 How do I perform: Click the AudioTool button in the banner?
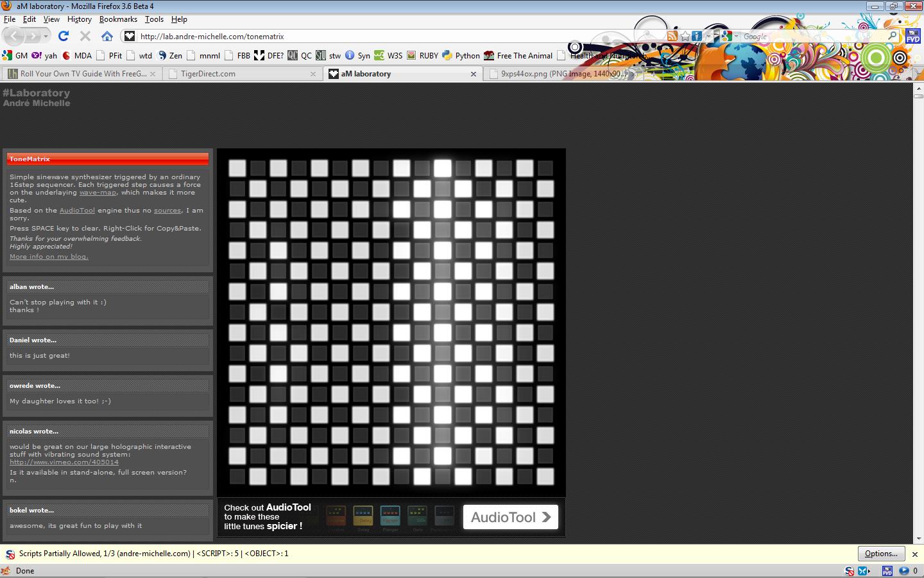(x=510, y=517)
